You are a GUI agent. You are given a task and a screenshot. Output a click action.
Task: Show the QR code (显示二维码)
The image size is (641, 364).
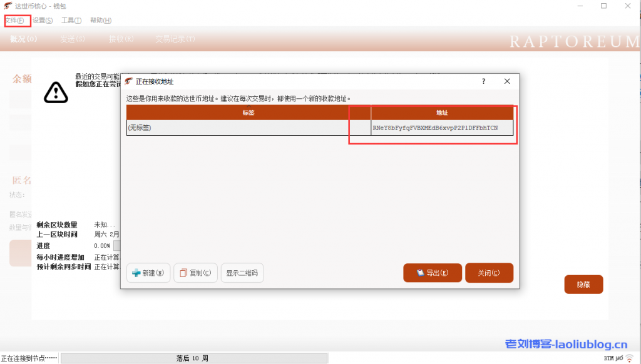tap(242, 273)
